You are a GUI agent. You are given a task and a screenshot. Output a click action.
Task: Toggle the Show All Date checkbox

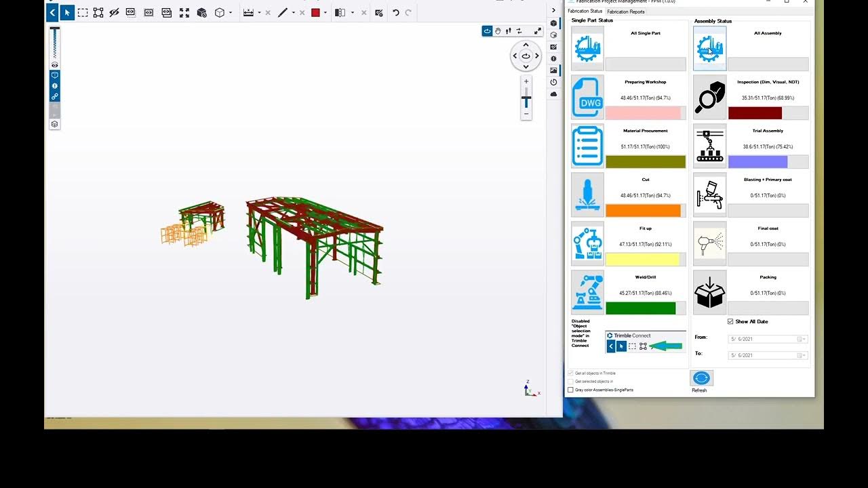(x=730, y=321)
